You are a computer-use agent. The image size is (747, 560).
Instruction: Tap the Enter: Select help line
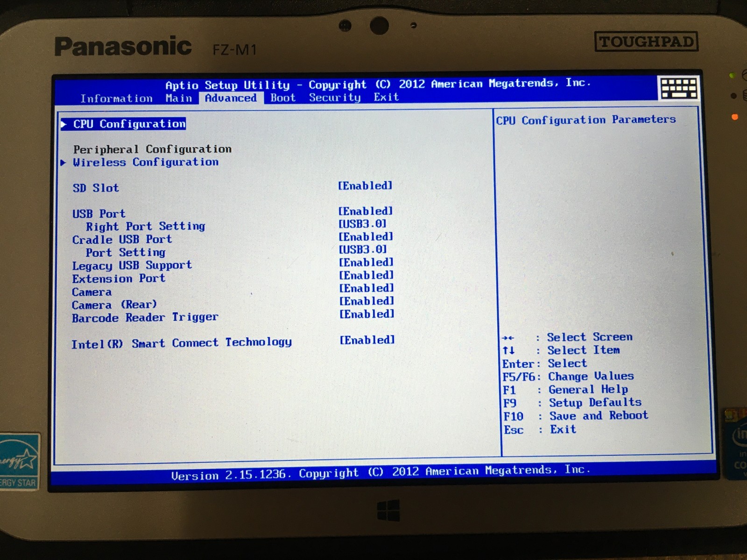pyautogui.click(x=544, y=364)
